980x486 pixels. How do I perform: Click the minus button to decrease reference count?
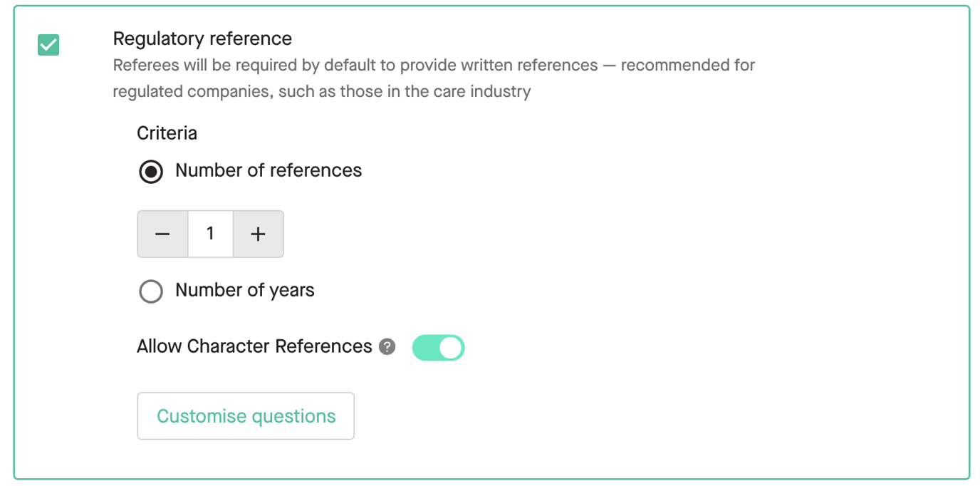(162, 234)
